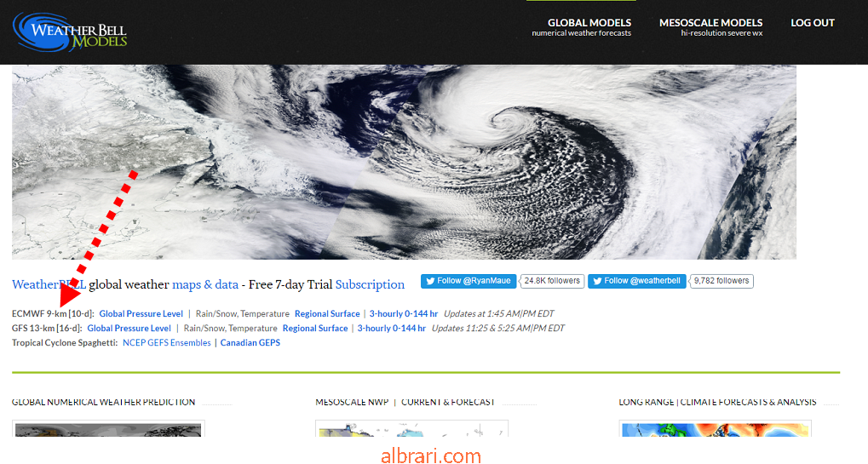The image size is (868, 464).
Task: Open GFS Global Pressure Level link
Action: (x=129, y=328)
